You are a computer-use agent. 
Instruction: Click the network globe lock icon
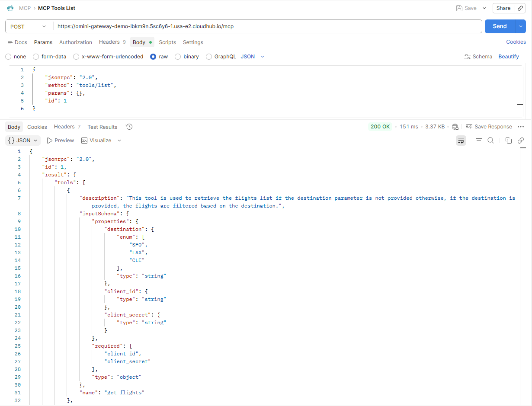[455, 127]
